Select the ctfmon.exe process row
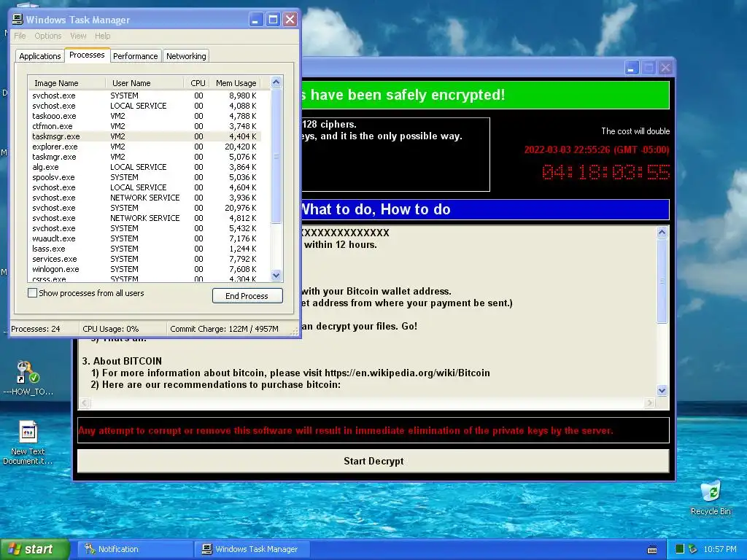This screenshot has width=747, height=560. coord(145,126)
